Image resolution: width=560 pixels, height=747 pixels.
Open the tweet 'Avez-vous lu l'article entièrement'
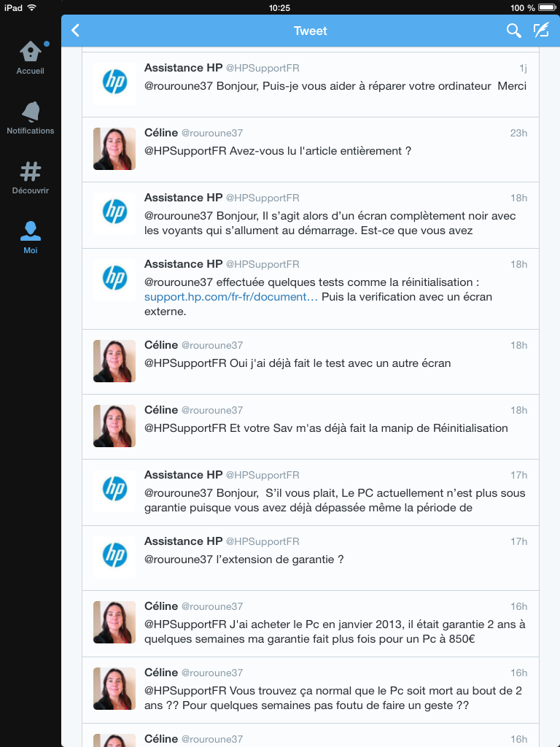point(311,150)
